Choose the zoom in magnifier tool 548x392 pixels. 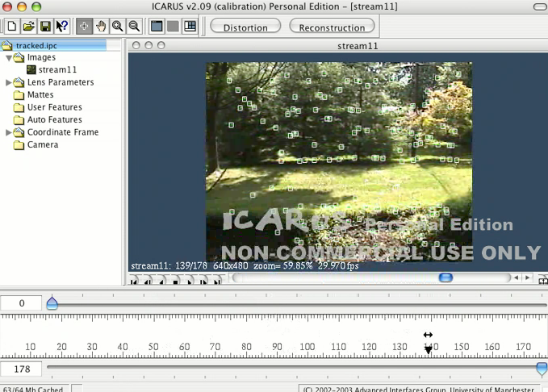coord(118,26)
